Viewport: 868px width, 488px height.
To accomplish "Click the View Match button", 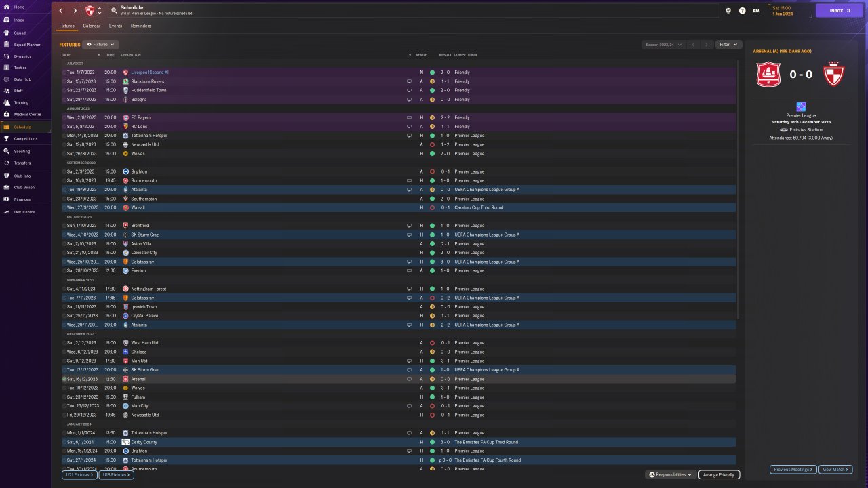I will (x=835, y=470).
